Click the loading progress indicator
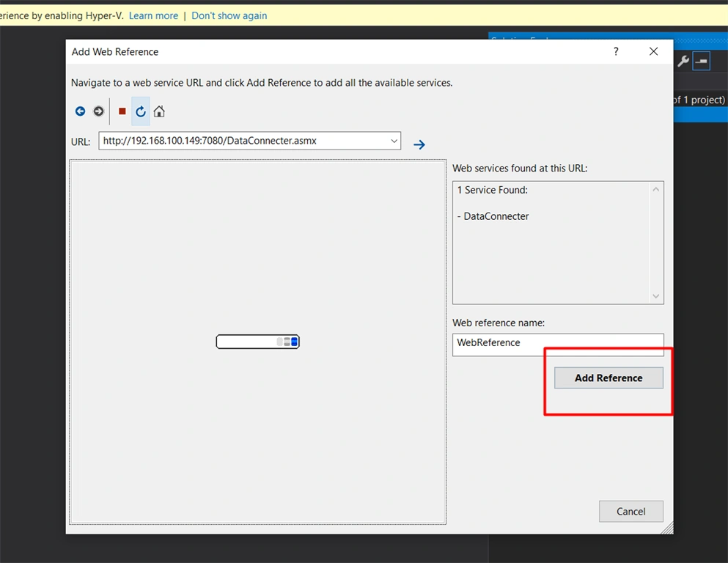728x563 pixels. pos(257,342)
